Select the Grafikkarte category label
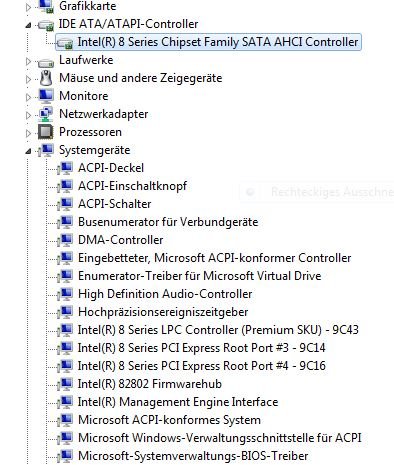 [x=87, y=6]
